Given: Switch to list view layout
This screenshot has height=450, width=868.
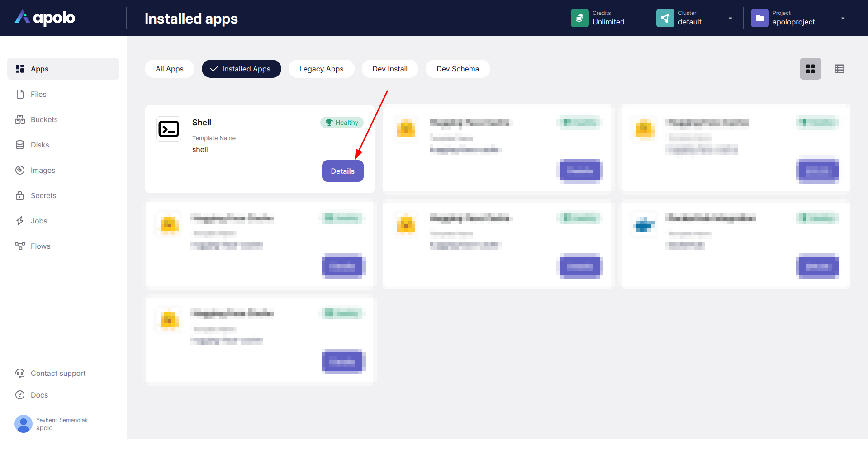Looking at the screenshot, I should (839, 69).
